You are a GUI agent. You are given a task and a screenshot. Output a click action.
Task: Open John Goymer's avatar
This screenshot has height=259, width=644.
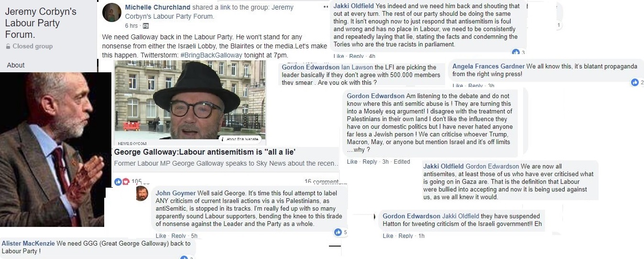tap(141, 193)
